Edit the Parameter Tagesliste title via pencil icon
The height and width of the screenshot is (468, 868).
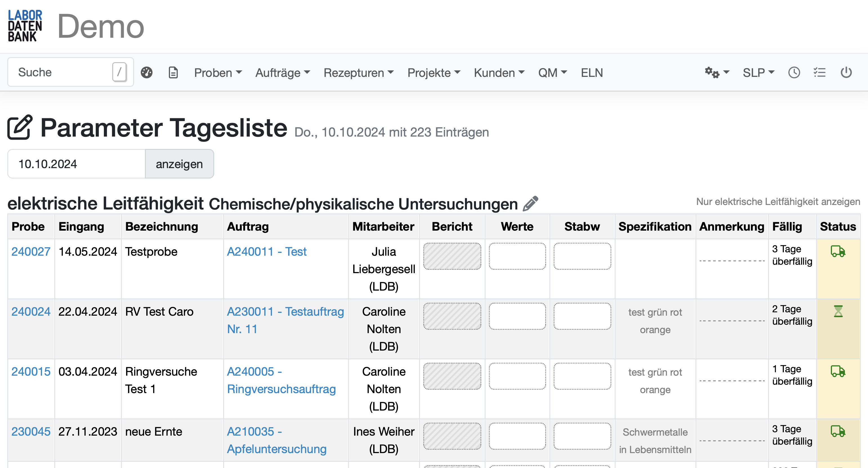point(19,128)
